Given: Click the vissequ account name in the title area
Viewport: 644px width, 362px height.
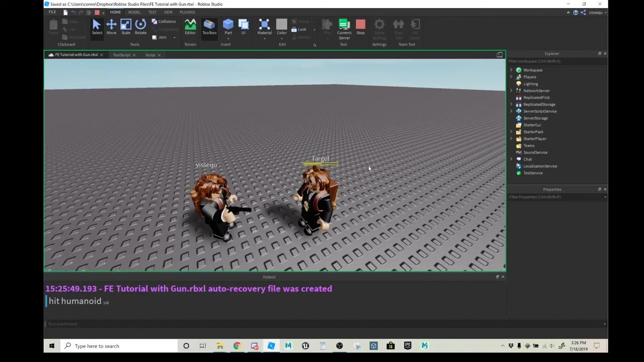Looking at the screenshot, I should point(596,12).
